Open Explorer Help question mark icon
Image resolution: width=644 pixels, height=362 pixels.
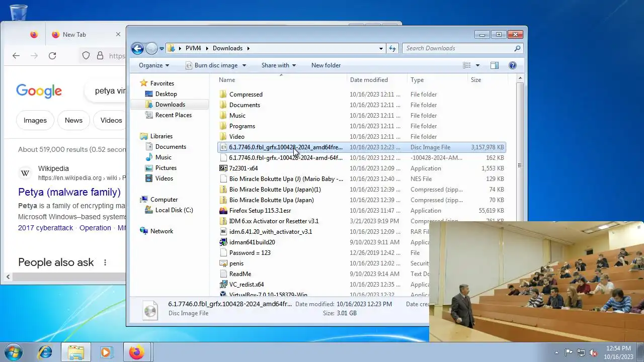(513, 65)
